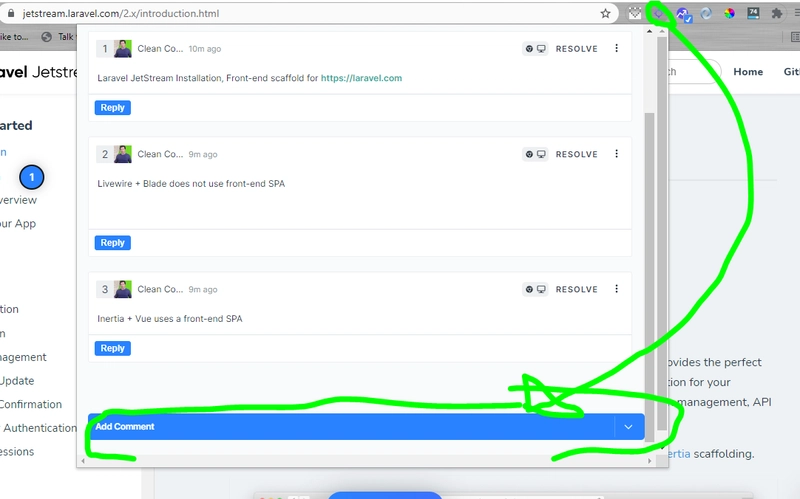Click the number 2 comment index

pos(105,154)
